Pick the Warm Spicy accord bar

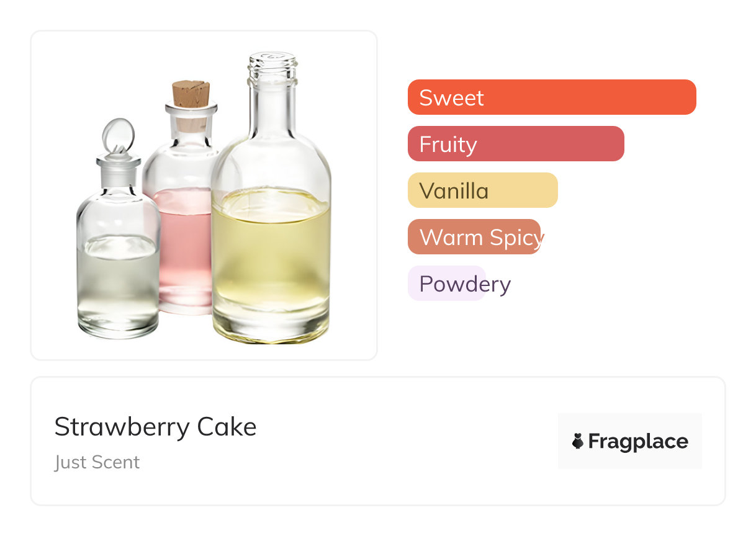click(x=474, y=237)
